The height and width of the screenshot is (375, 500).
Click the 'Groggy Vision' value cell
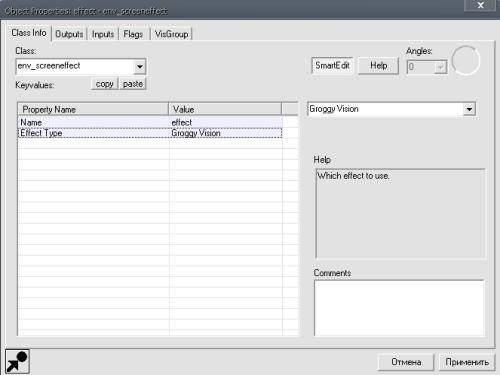click(x=226, y=133)
